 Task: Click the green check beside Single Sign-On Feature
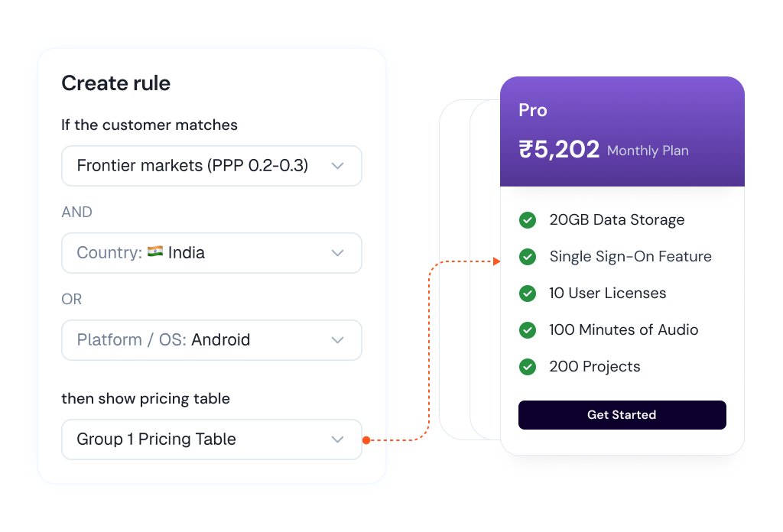[528, 257]
